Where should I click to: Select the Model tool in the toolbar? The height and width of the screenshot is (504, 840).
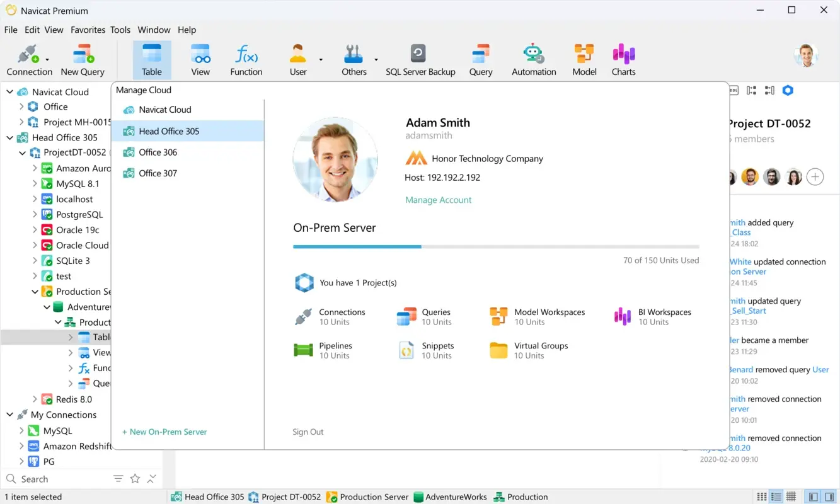click(584, 59)
